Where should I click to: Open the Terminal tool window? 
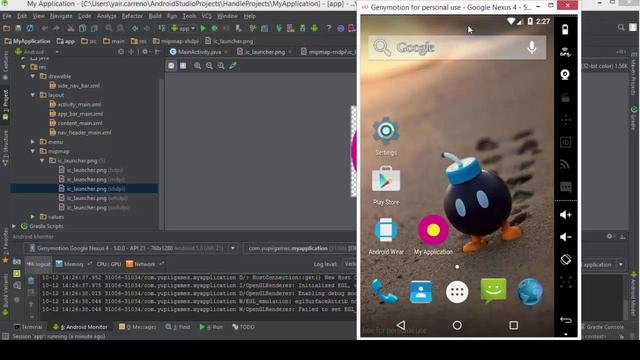[x=28, y=327]
